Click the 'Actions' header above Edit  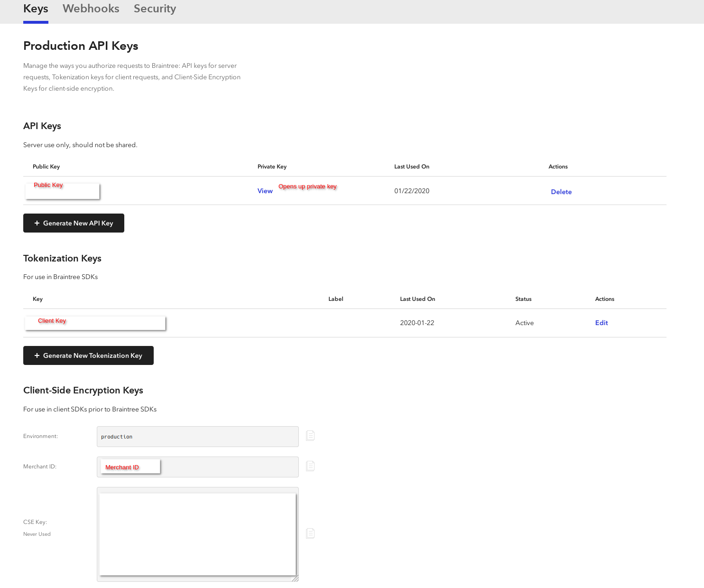tap(604, 299)
